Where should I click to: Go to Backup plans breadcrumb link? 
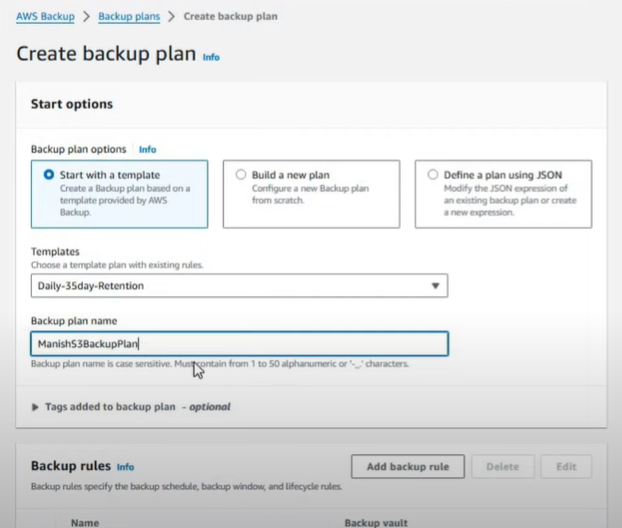(129, 17)
